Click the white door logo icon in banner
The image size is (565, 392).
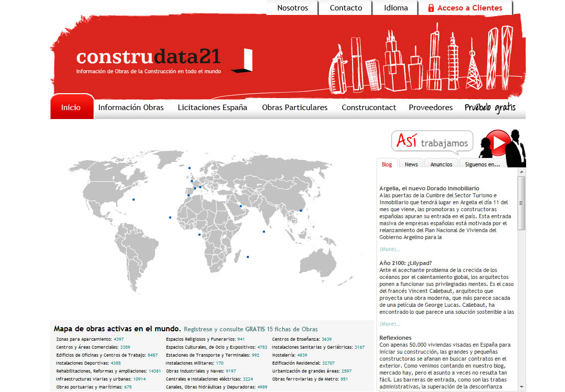[242, 60]
